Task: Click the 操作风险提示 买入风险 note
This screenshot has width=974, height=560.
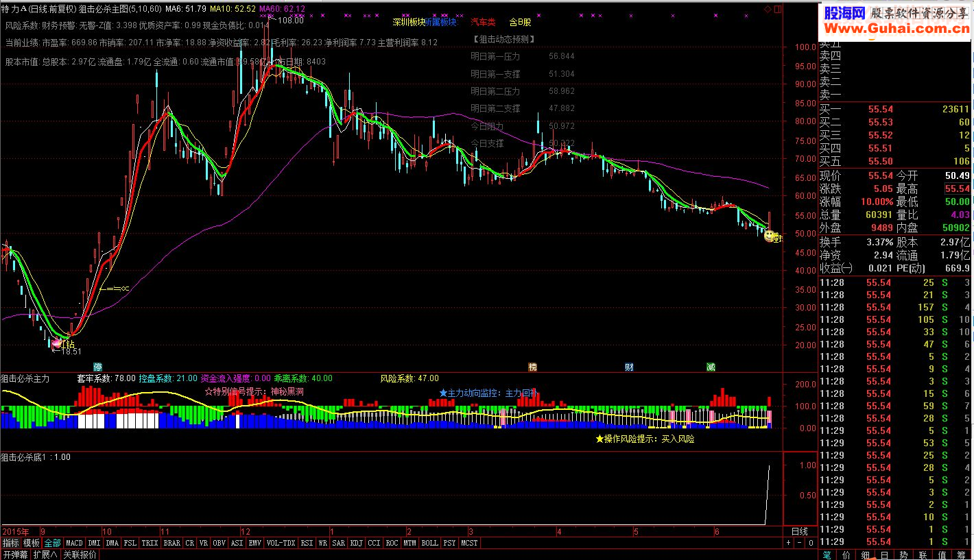Action: (x=645, y=439)
